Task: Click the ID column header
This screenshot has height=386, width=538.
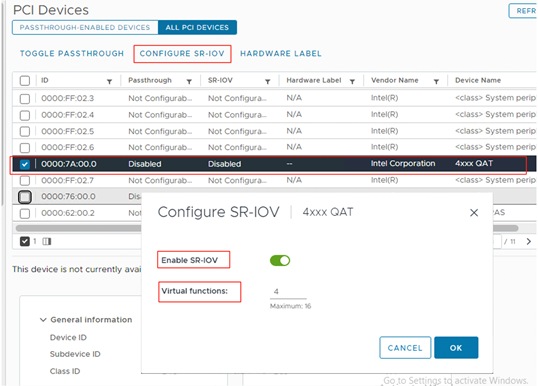Action: (45, 80)
